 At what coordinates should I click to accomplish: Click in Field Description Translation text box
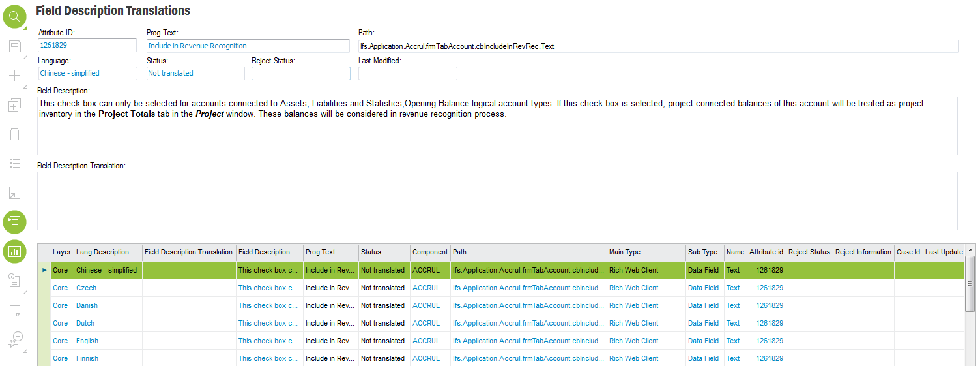pyautogui.click(x=497, y=200)
